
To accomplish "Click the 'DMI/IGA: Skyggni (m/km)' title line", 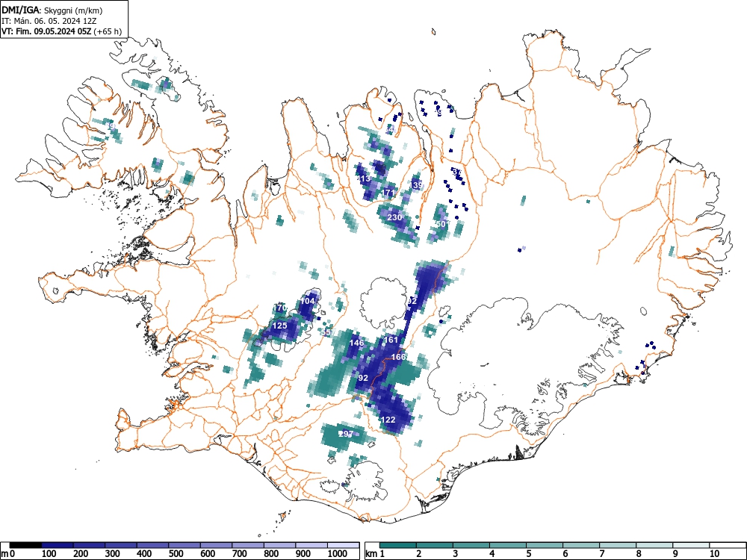I will pos(52,10).
